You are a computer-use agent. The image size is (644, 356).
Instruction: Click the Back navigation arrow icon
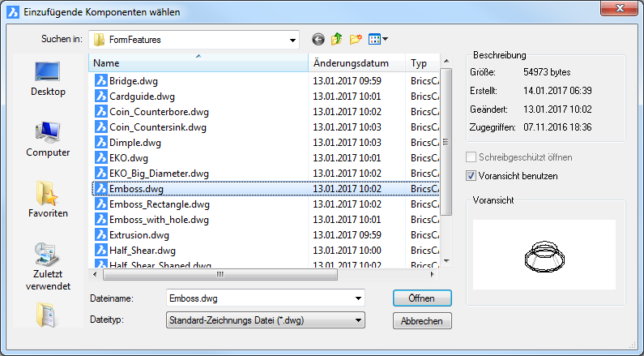(x=318, y=39)
